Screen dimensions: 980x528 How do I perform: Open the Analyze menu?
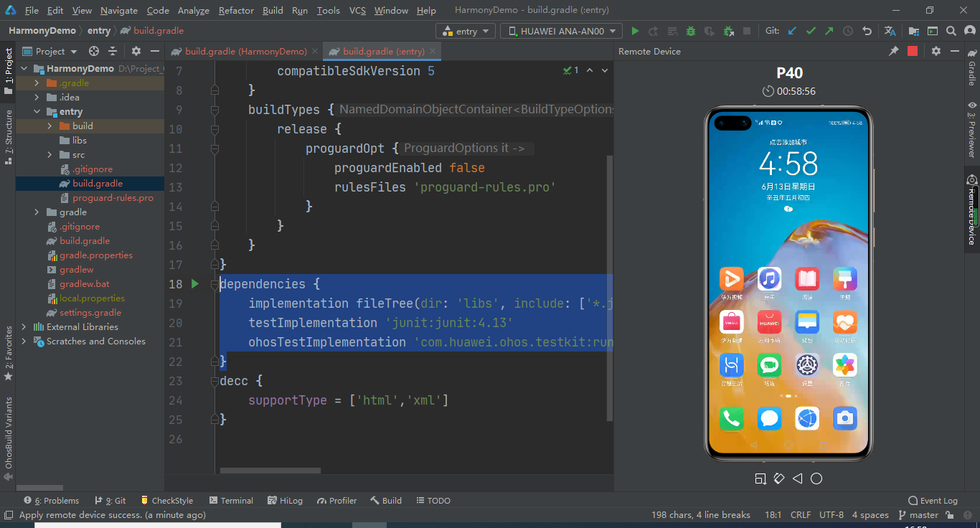click(194, 11)
